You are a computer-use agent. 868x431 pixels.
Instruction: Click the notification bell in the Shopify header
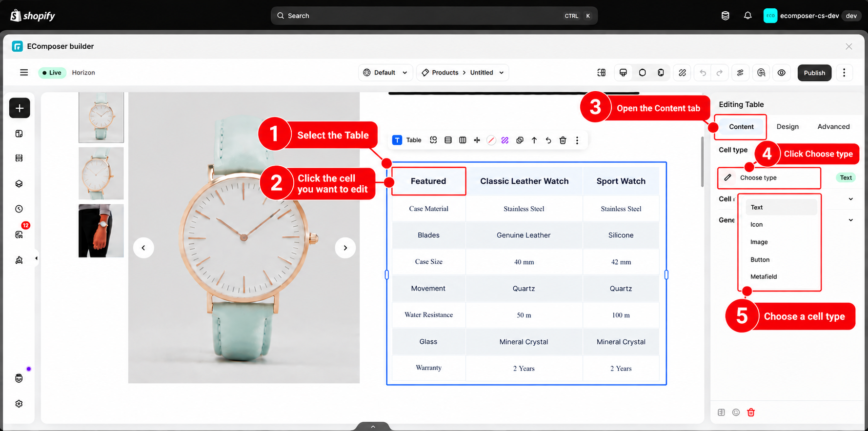point(747,16)
